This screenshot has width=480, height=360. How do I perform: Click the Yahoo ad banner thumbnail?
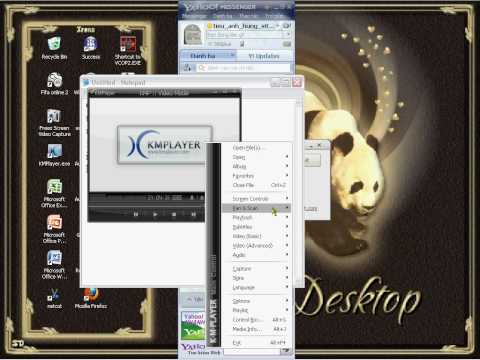[193, 326]
